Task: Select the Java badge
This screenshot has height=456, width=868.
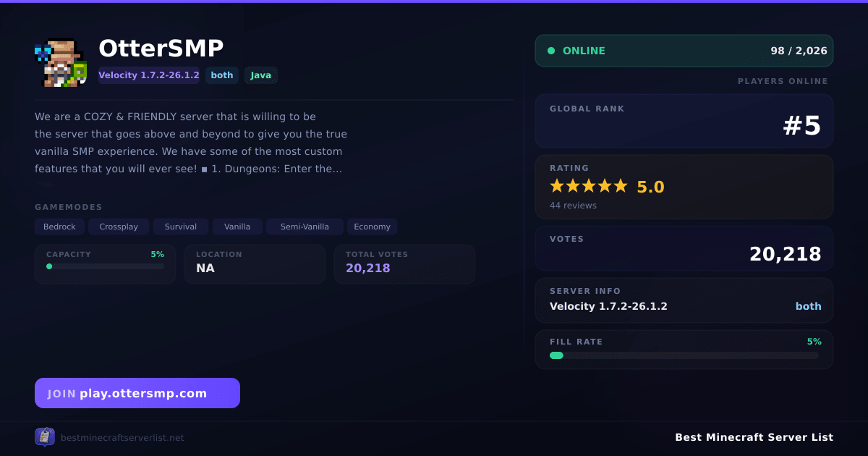Action: pos(261,75)
